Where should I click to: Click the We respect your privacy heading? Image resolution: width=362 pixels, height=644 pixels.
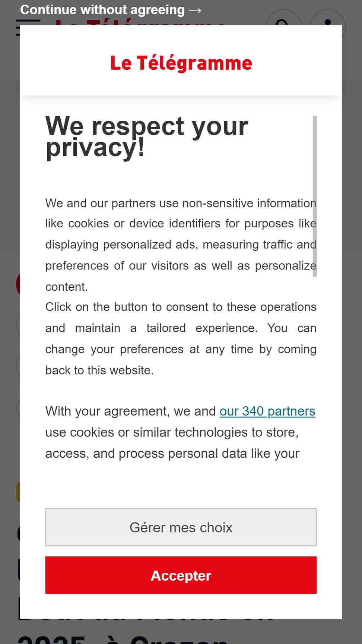tap(147, 136)
